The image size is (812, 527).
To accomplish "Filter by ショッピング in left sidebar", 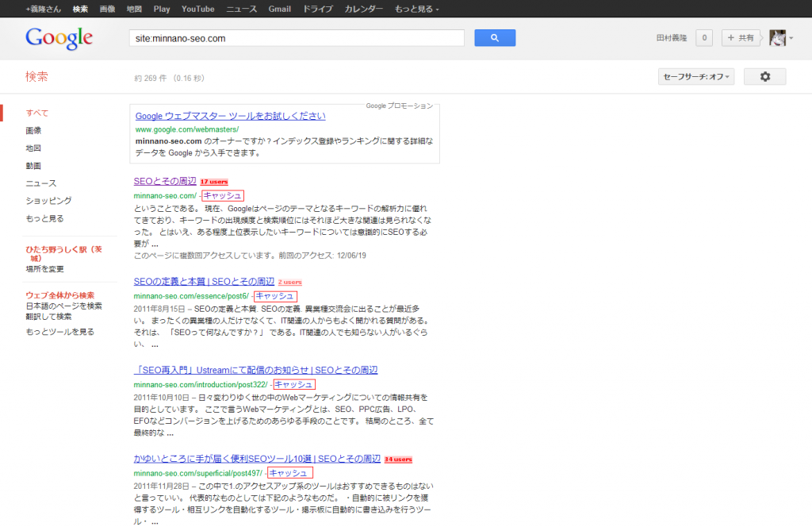I will coord(48,201).
